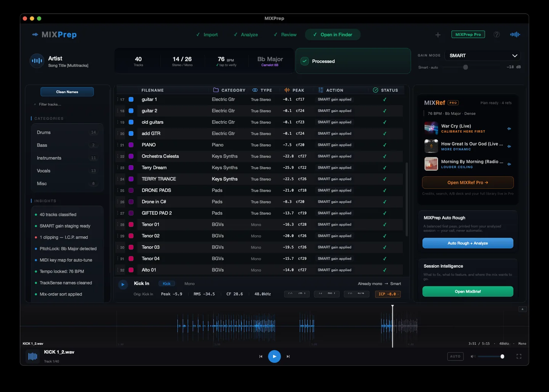Click the MIXPrep logo waveform icon
Screen dimensions: 549x392
click(35, 35)
